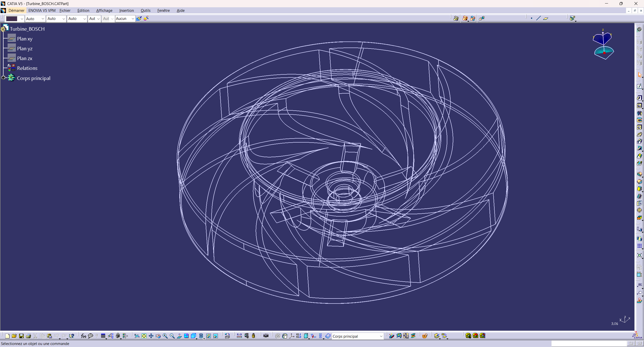Open the Insertion menu
The height and width of the screenshot is (347, 644).
click(x=126, y=11)
